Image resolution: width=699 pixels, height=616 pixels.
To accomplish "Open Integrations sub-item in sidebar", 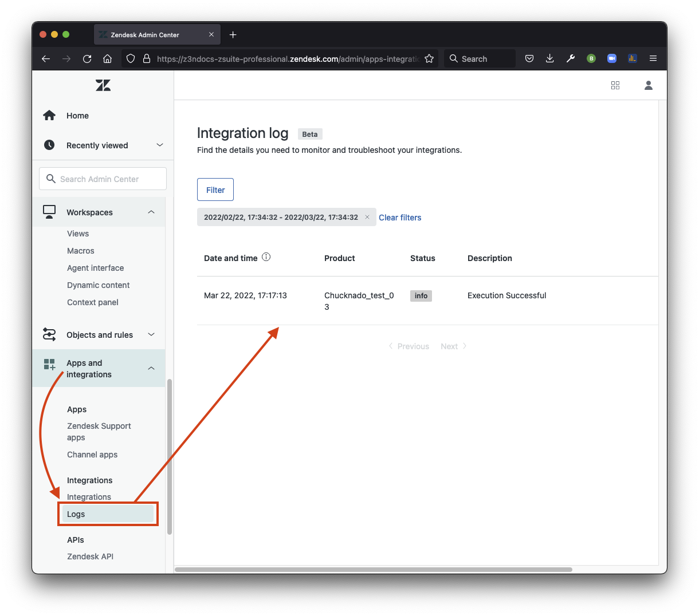I will 89,497.
